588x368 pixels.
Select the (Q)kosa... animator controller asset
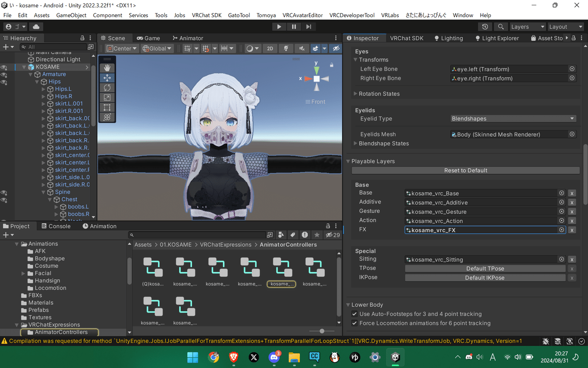tap(152, 272)
